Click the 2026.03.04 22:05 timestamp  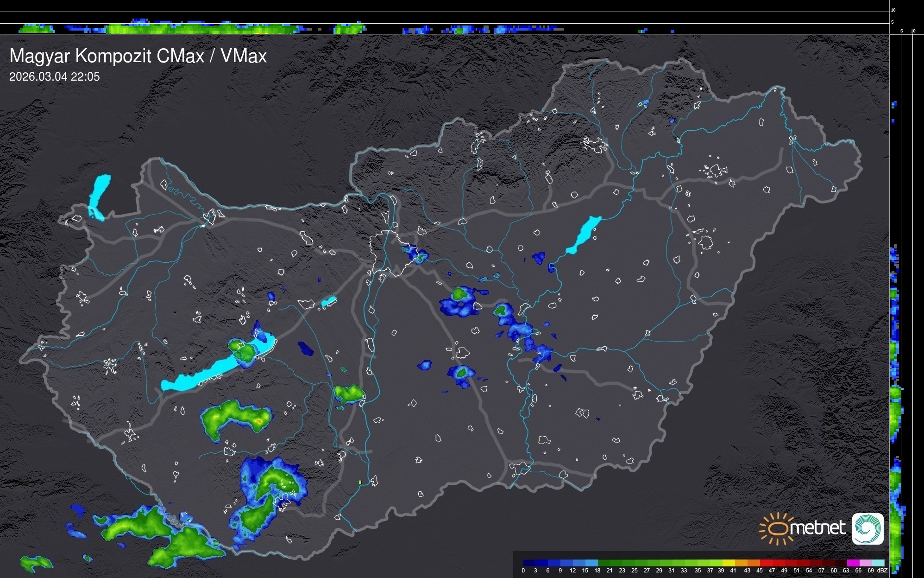point(54,77)
